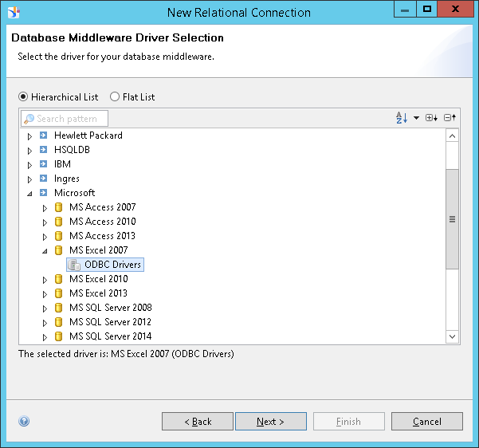
Task: Click the MS SQL Server 2008 database icon
Action: point(59,308)
